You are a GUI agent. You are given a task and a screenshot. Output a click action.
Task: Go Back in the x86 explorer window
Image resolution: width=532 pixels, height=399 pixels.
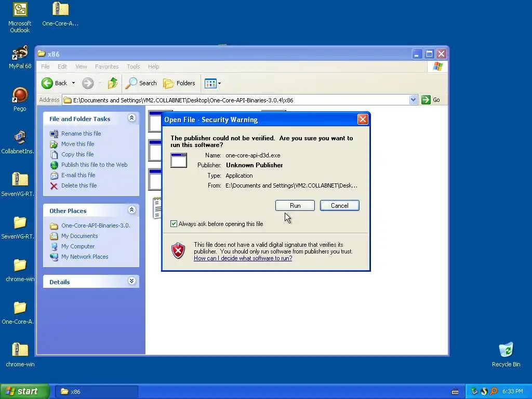pos(55,83)
